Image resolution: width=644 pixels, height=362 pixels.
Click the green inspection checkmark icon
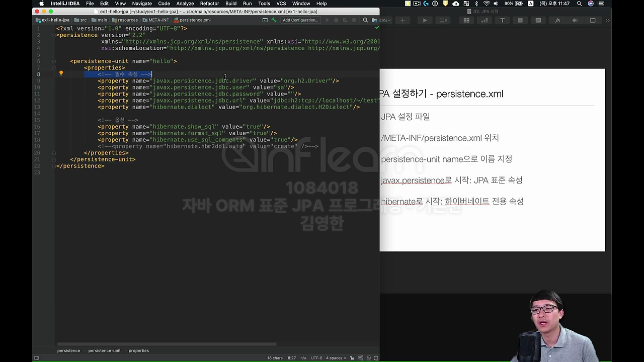pos(377,28)
